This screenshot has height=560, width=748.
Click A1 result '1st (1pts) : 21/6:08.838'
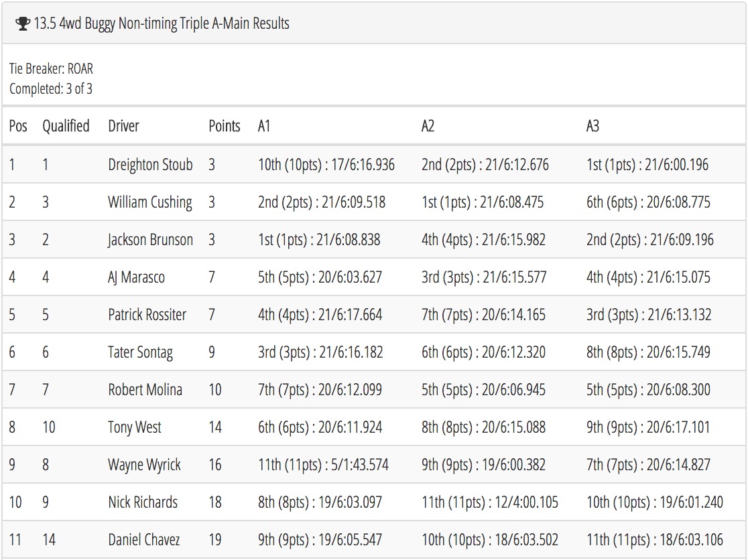pos(319,239)
